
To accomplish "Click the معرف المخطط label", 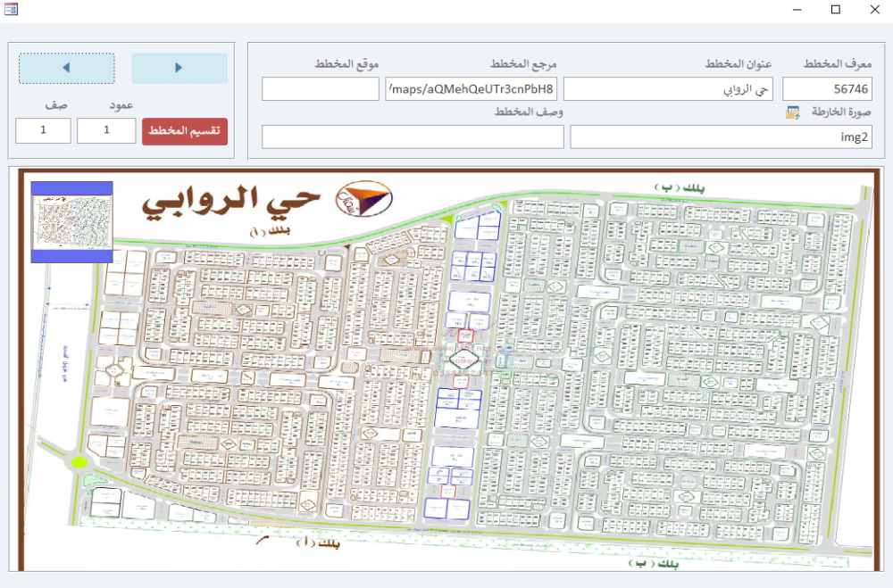I will [x=838, y=63].
